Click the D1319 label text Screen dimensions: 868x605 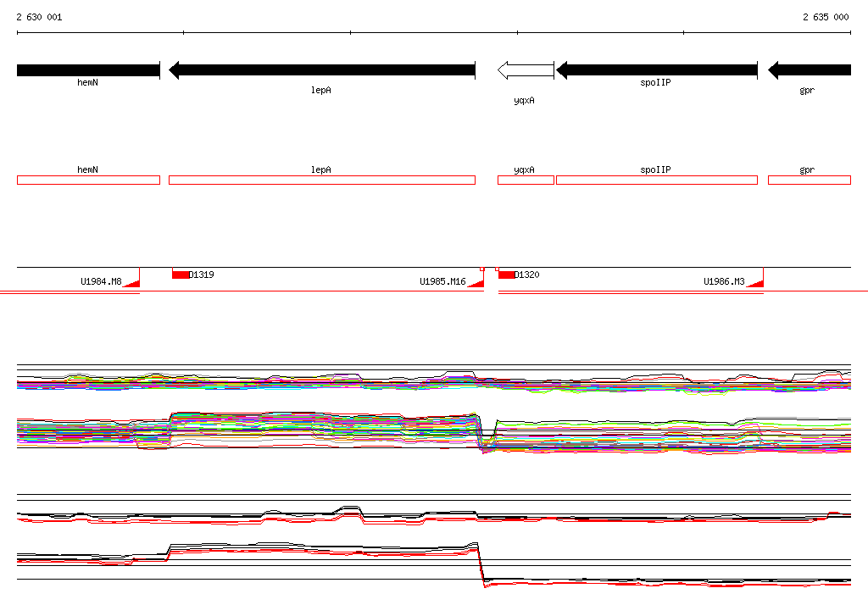(x=202, y=275)
